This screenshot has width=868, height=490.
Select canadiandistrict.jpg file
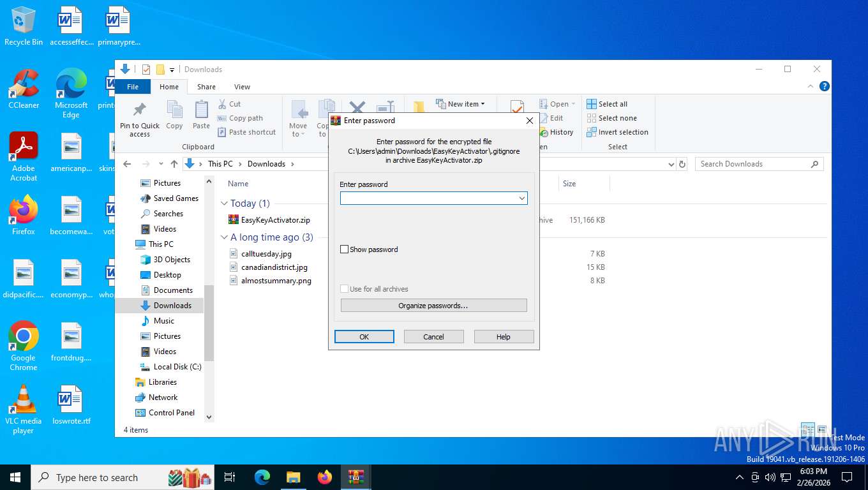tap(274, 267)
